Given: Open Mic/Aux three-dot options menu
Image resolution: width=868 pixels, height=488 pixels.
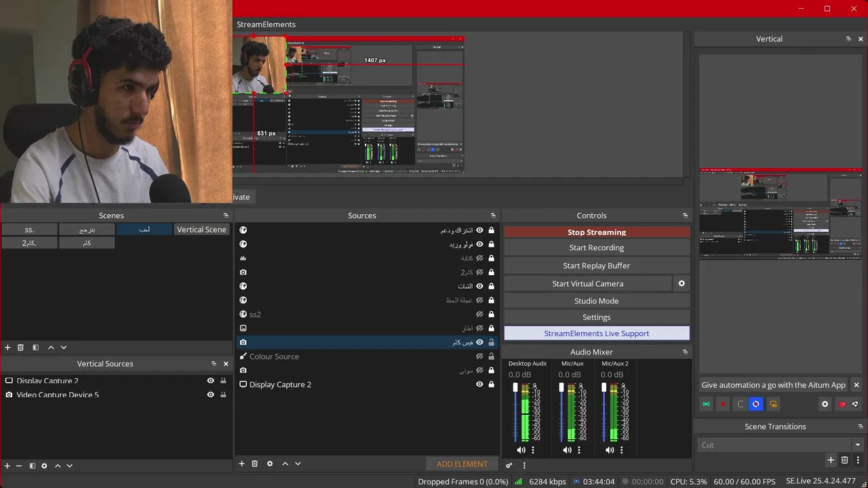Looking at the screenshot, I should point(578,450).
